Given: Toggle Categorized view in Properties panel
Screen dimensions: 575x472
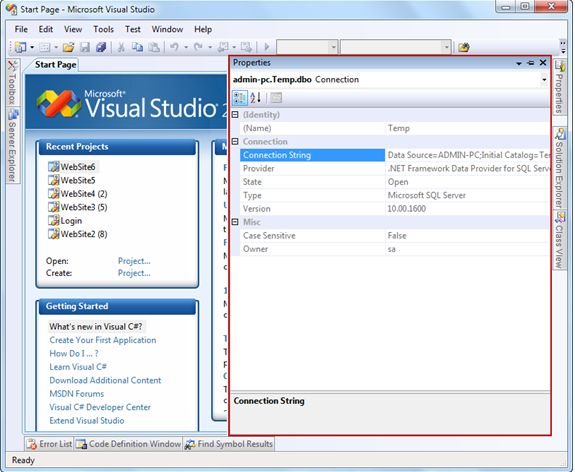Looking at the screenshot, I should (240, 98).
